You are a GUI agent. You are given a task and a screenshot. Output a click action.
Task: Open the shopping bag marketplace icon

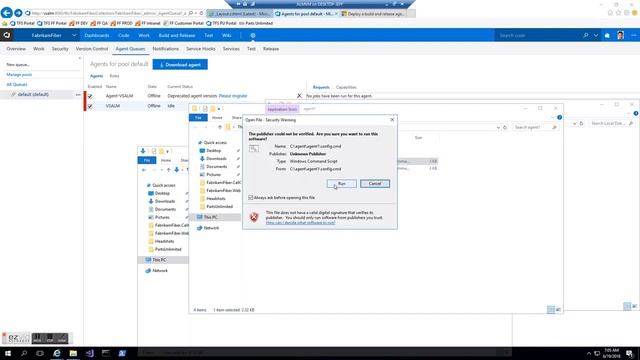(x=607, y=36)
